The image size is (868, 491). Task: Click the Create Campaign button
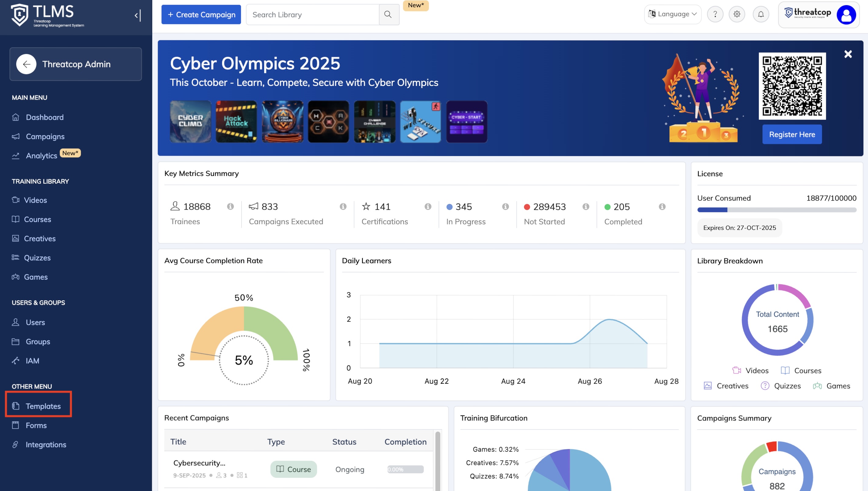click(201, 15)
